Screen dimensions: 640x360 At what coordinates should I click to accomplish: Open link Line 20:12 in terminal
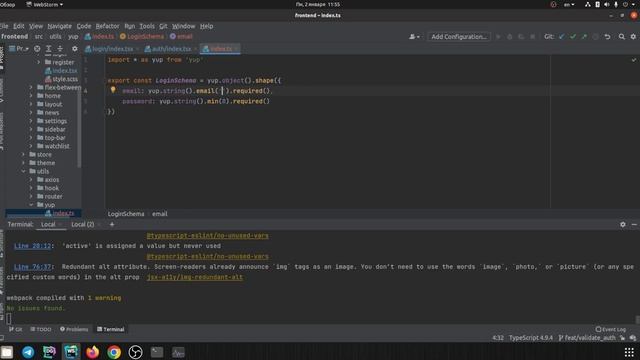[32, 246]
